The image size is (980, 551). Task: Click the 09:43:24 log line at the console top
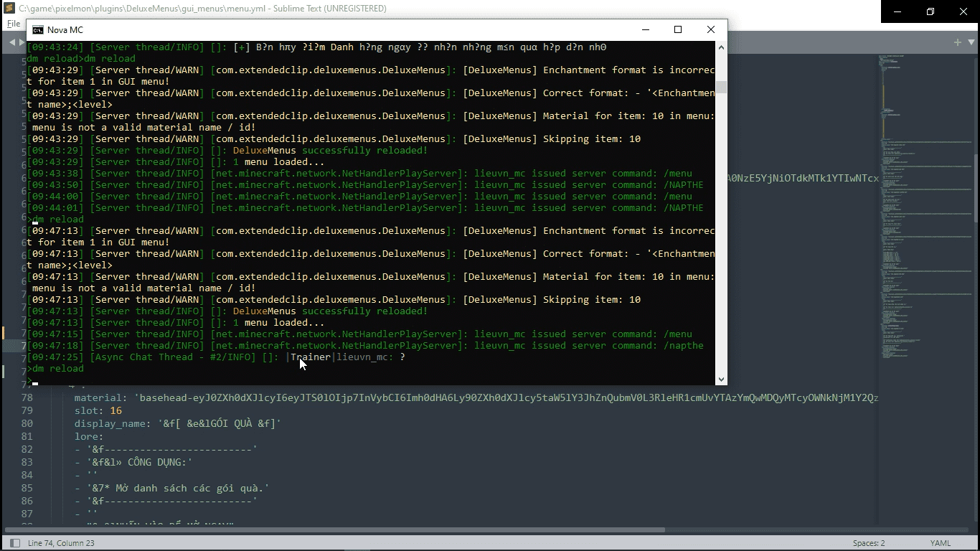tap(316, 47)
